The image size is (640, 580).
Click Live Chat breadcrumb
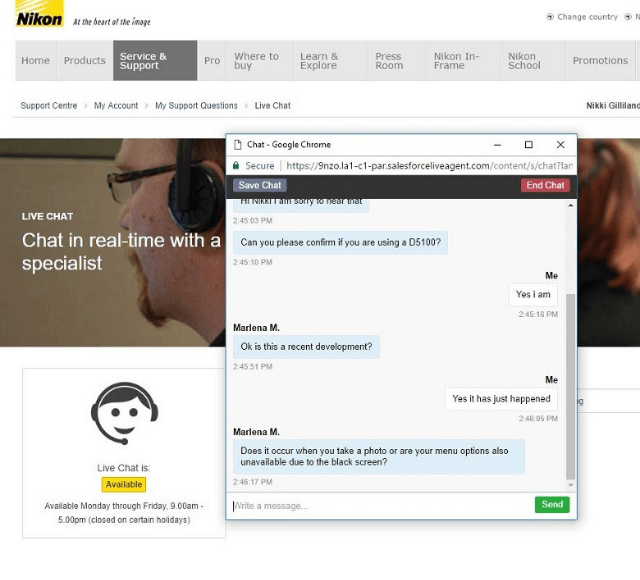273,106
